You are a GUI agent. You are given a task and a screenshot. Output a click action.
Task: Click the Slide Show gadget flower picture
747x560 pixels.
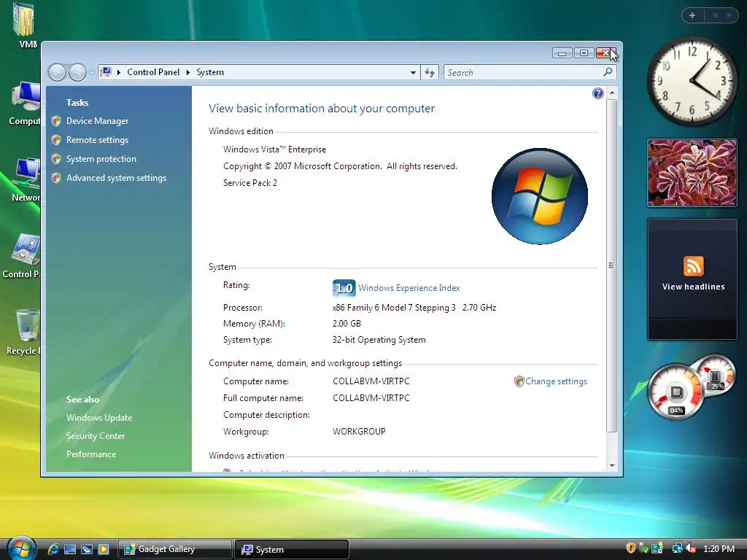692,173
